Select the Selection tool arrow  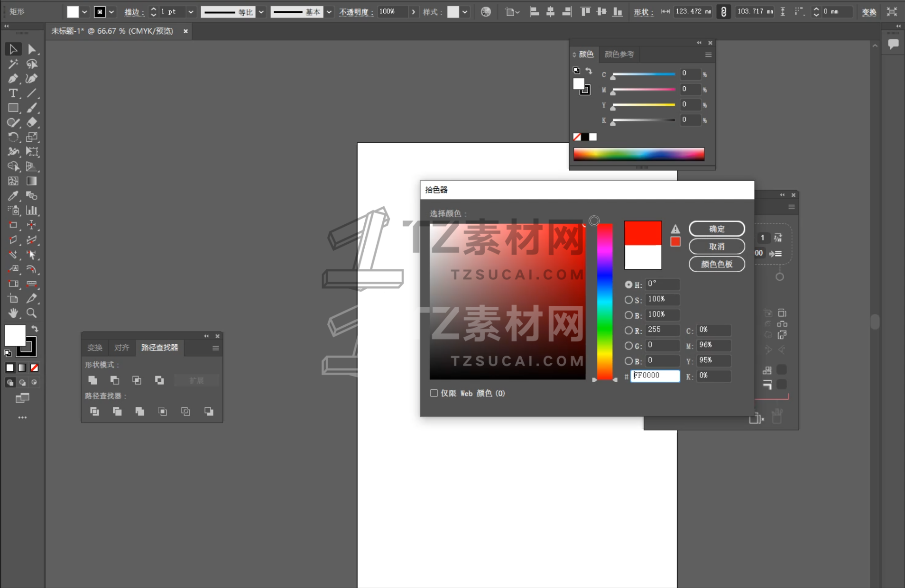(13, 49)
